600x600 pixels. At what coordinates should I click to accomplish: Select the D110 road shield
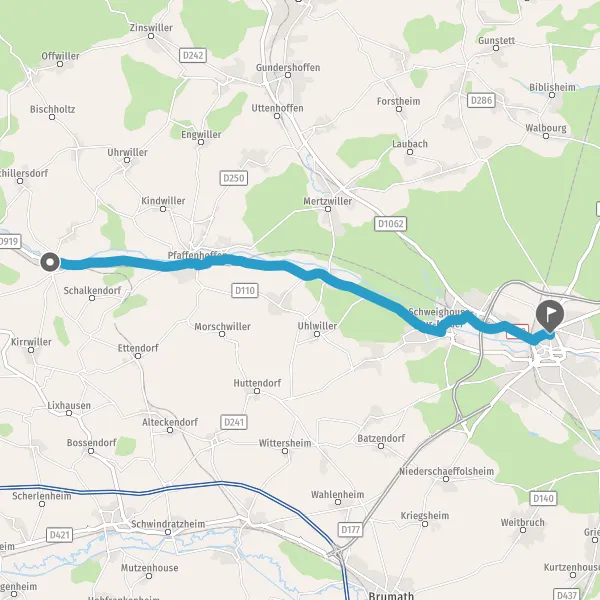245,290
